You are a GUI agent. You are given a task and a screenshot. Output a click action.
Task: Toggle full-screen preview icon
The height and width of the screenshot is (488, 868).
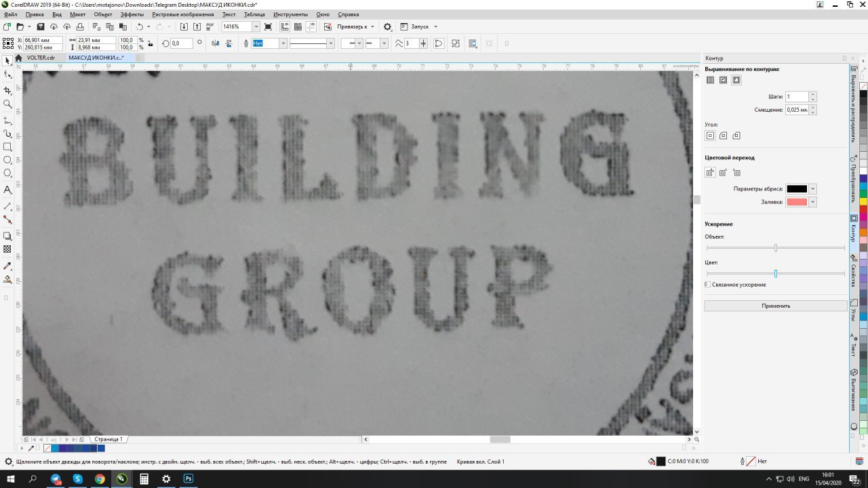(x=268, y=26)
